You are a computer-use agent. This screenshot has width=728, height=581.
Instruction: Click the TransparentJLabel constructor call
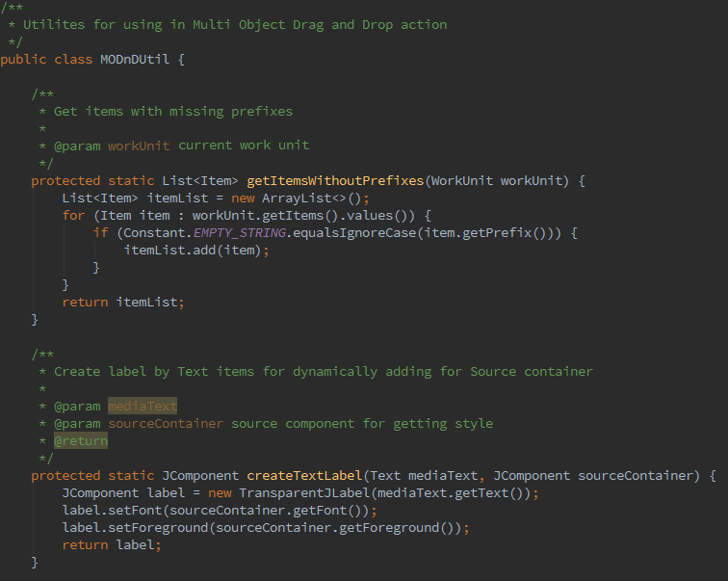[304, 492]
